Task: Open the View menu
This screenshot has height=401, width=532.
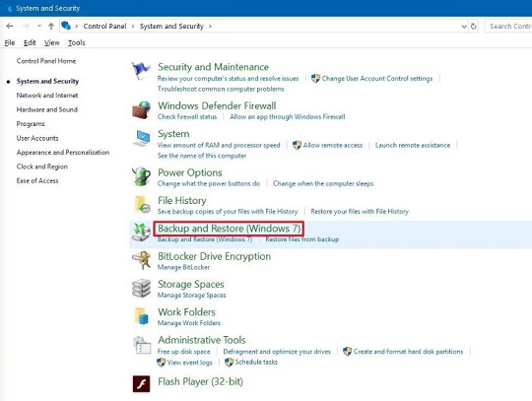Action: (x=51, y=42)
